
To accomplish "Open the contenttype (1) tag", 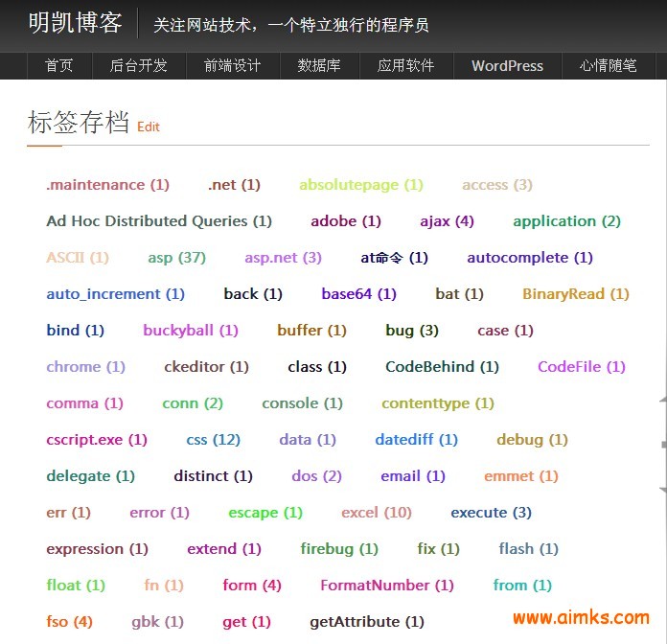I will point(438,403).
